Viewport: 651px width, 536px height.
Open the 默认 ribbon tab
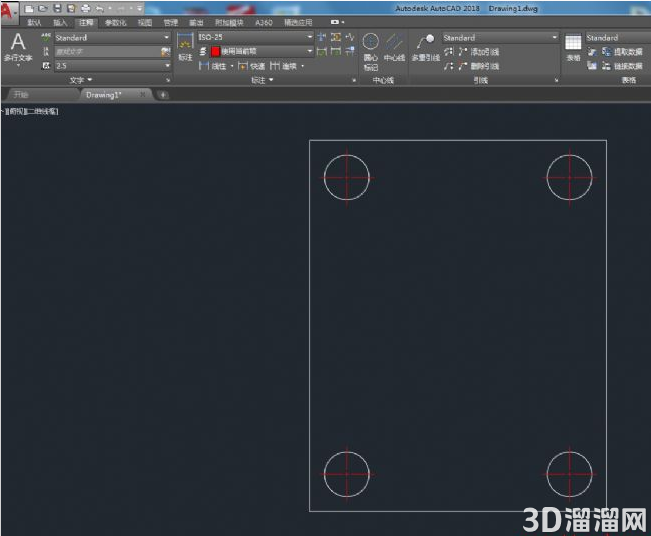pyautogui.click(x=34, y=22)
